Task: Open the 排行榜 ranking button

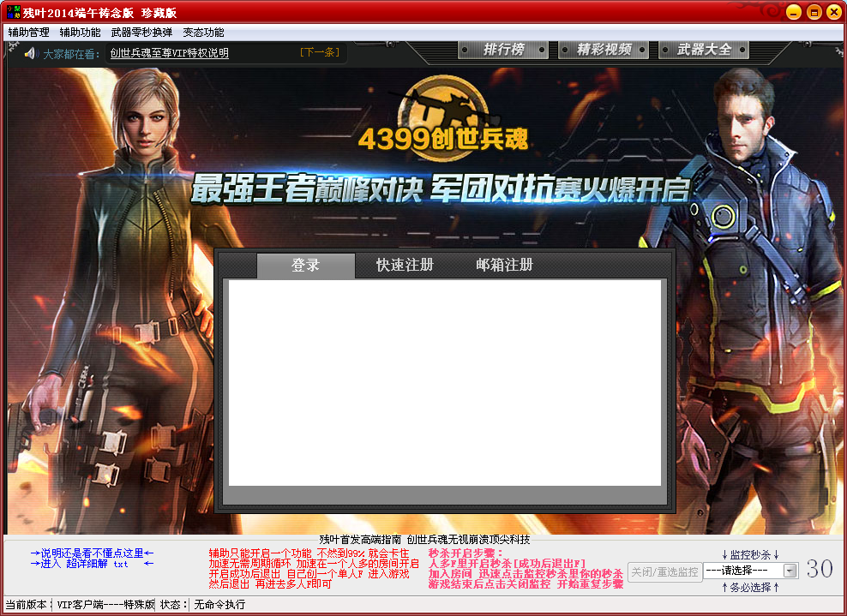Action: [x=503, y=50]
